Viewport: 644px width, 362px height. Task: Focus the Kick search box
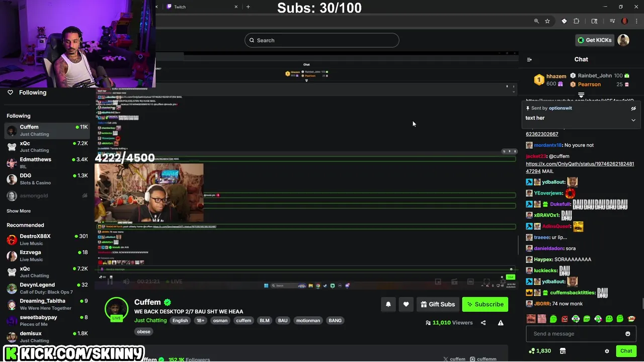(322, 40)
